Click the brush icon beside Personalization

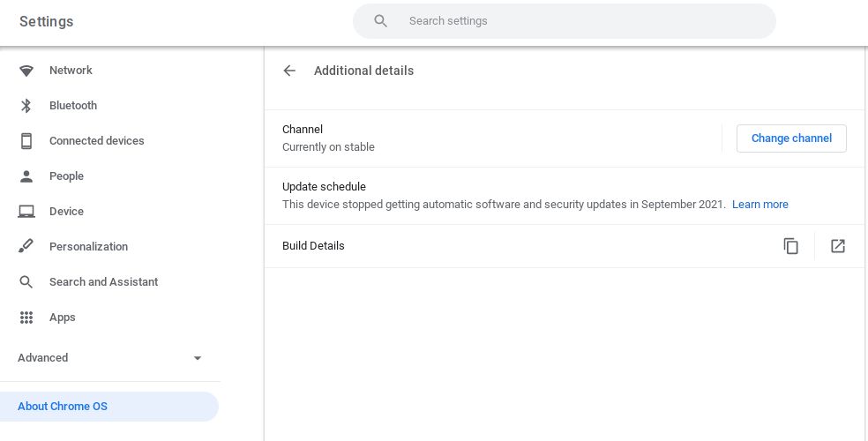coord(26,246)
